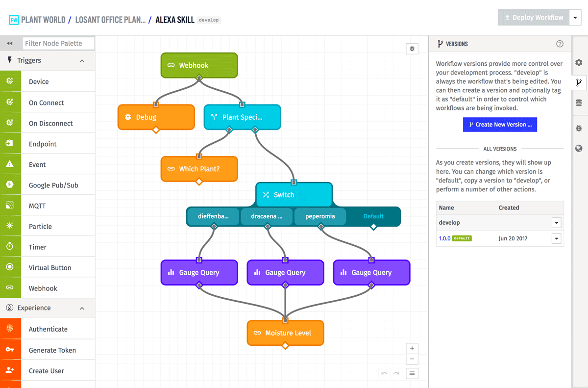The height and width of the screenshot is (388, 588).
Task: Click the Create New Version button
Action: (x=500, y=125)
